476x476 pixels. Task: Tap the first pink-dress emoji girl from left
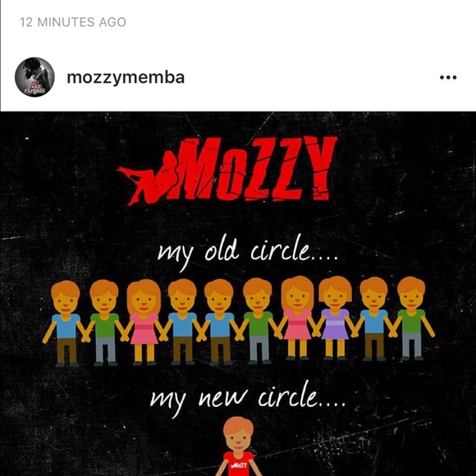[144, 322]
